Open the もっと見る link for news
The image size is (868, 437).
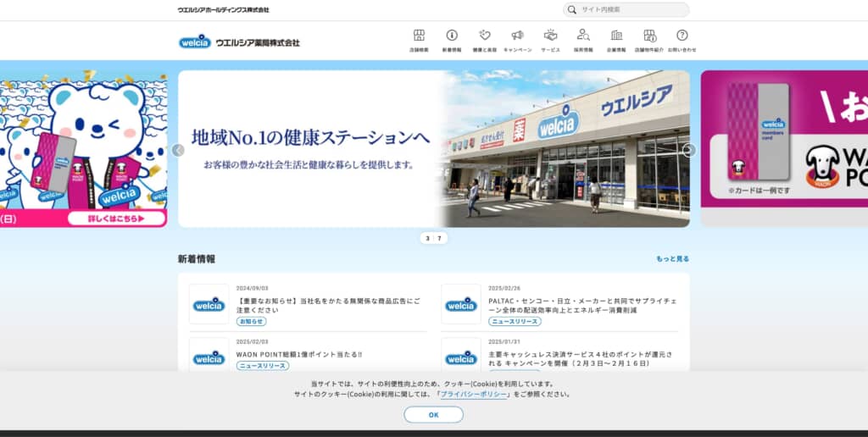pos(672,259)
